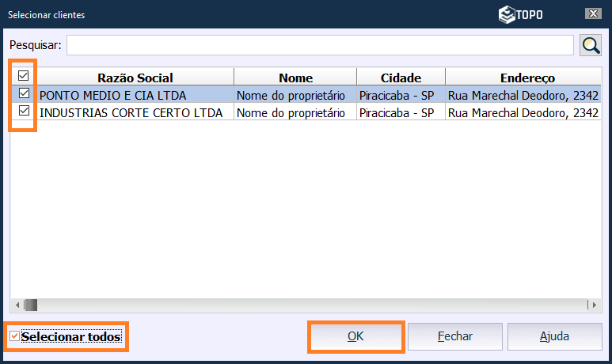This screenshot has width=612, height=364.
Task: Uncheck the INDUSTRIAS CORTE CERTO LTDA checkbox
Action: tap(24, 112)
